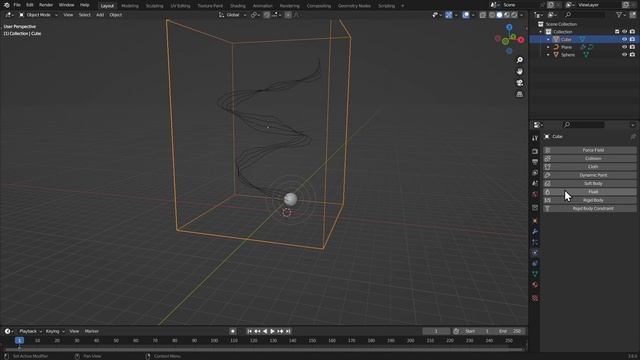The width and height of the screenshot is (640, 360).
Task: Open Render properties tab icon
Action: pos(535,151)
